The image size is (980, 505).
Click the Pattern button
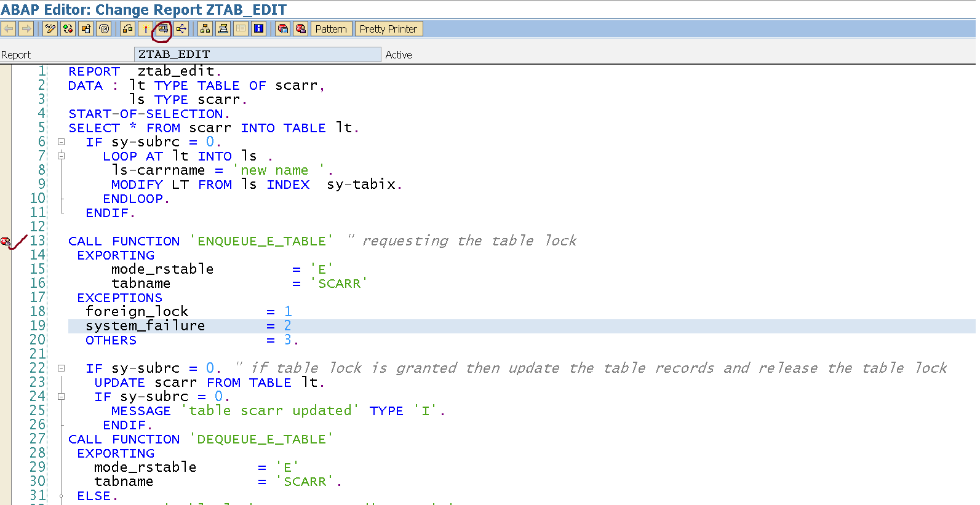pyautogui.click(x=331, y=29)
